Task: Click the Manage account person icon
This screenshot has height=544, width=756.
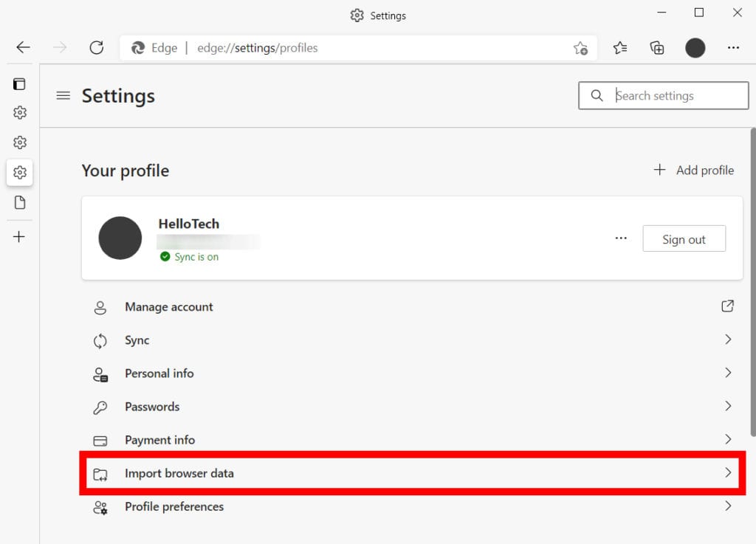Action: (100, 308)
